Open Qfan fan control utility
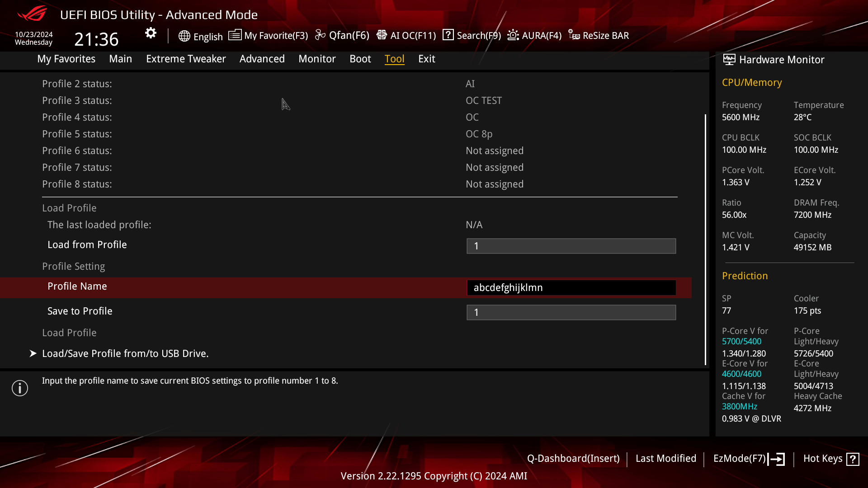Screen dimensions: 868x488 click(x=342, y=35)
